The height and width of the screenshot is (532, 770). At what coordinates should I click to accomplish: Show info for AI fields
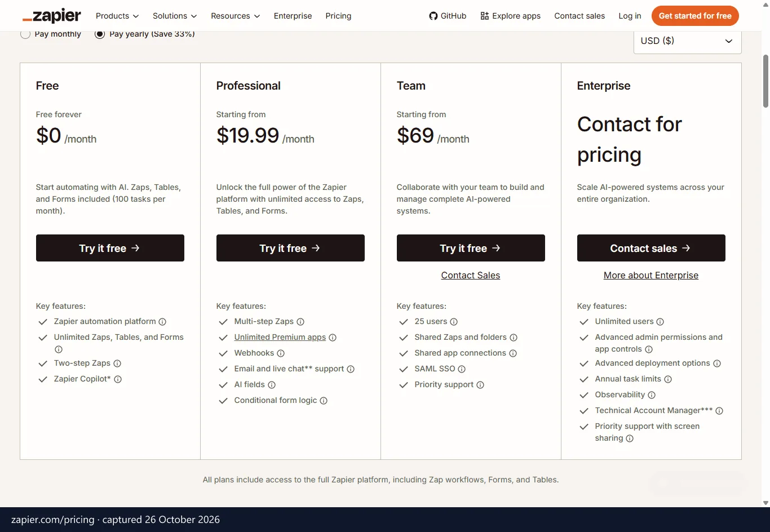point(272,385)
